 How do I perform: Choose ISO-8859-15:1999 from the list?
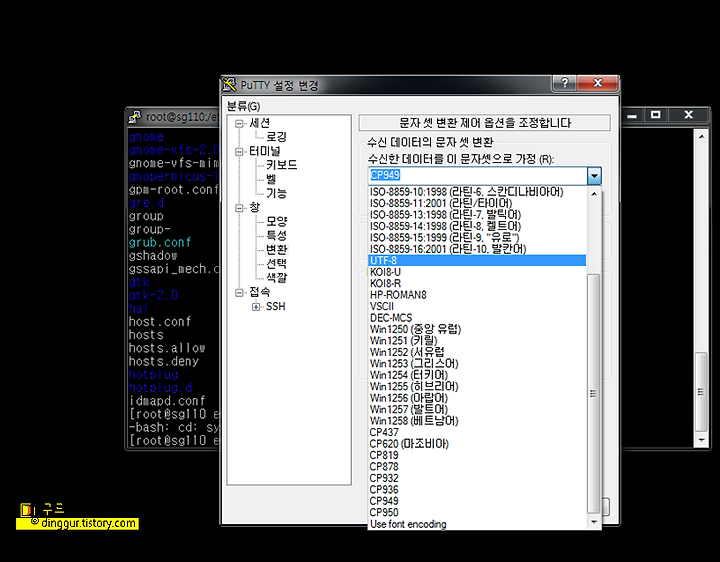click(477, 238)
